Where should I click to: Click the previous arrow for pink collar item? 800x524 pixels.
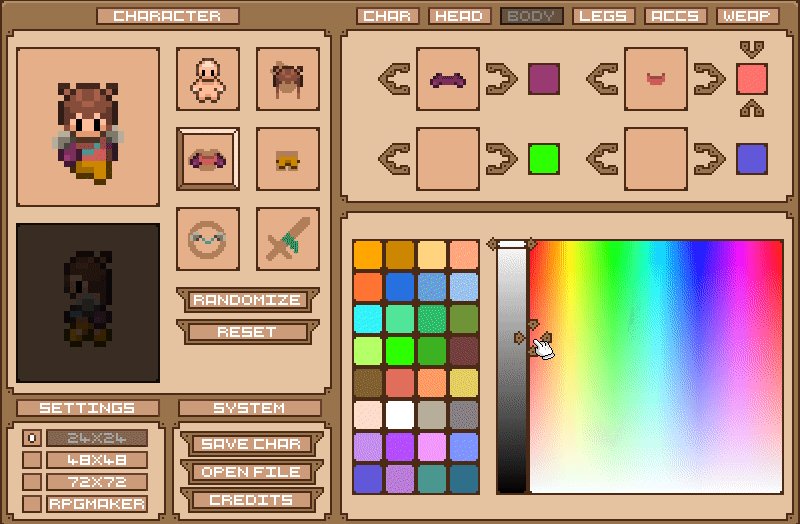pos(603,79)
